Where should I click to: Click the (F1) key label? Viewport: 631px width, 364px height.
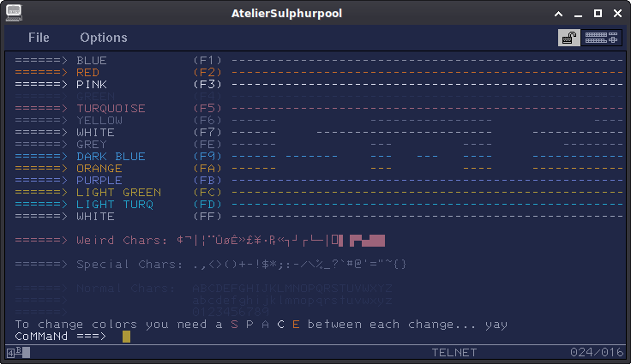[207, 60]
